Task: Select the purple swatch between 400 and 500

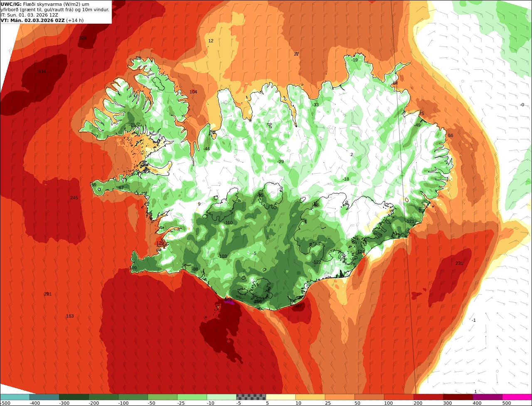Action: click(488, 397)
